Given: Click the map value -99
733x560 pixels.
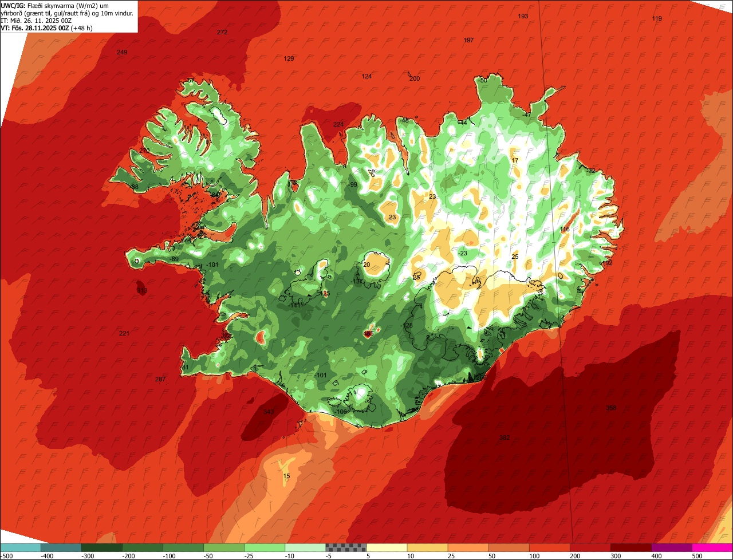Looking at the screenshot, I should (353, 184).
